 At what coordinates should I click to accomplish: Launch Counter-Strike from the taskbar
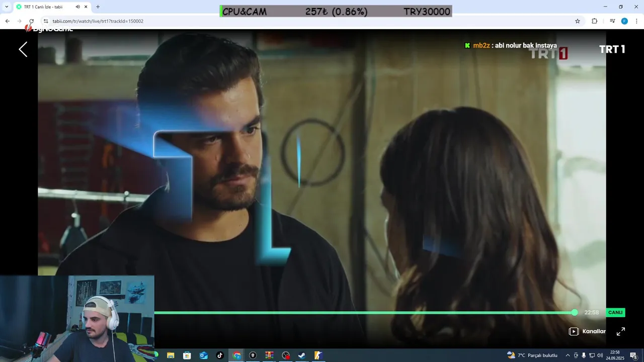click(318, 355)
